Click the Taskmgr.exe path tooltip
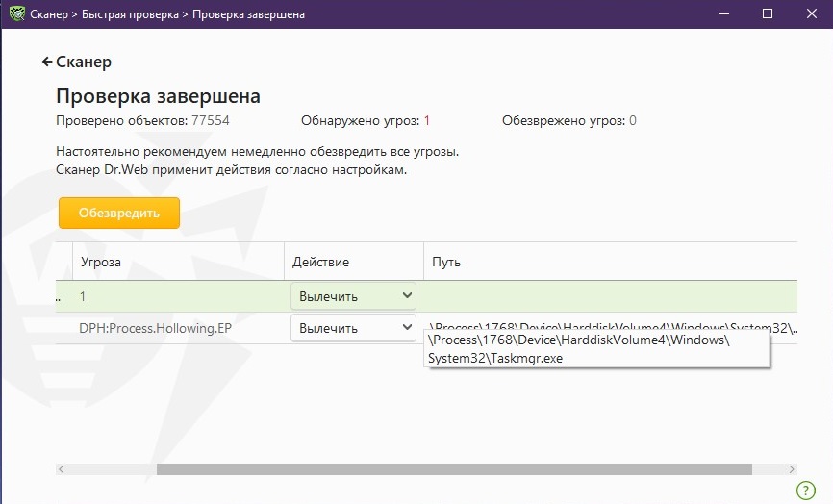This screenshot has height=504, width=833. point(595,349)
